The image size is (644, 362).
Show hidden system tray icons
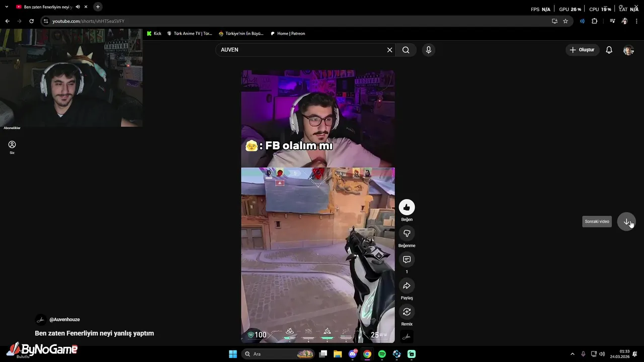click(x=572, y=354)
